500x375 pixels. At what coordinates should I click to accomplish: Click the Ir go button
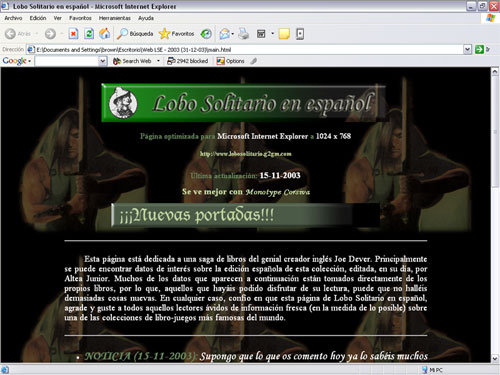pyautogui.click(x=483, y=50)
